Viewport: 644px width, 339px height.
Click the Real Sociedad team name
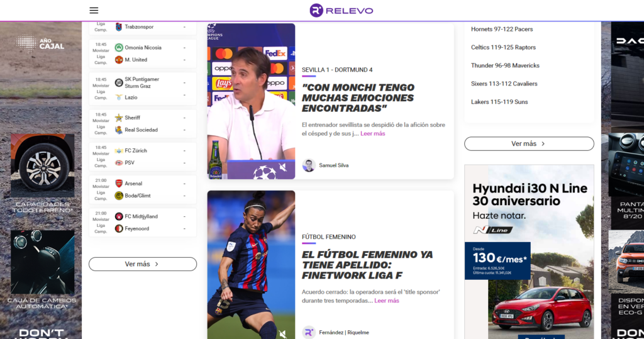point(142,130)
